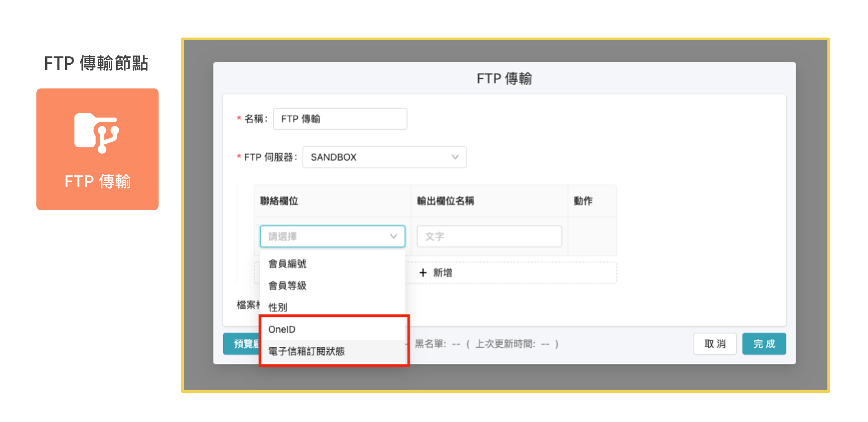Image resolution: width=868 pixels, height=422 pixels.
Task: Select the 電子信箱訂閱狀態 option
Action: [x=306, y=351]
